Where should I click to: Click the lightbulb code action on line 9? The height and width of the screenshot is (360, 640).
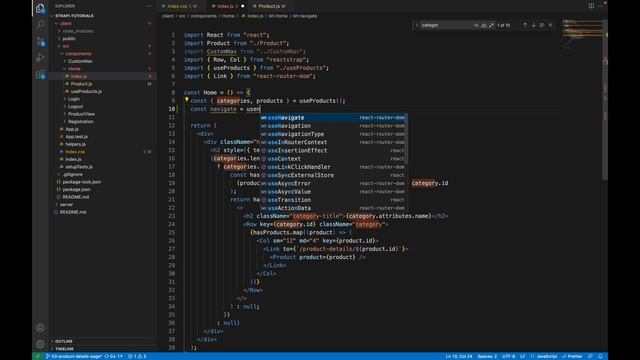click(187, 100)
